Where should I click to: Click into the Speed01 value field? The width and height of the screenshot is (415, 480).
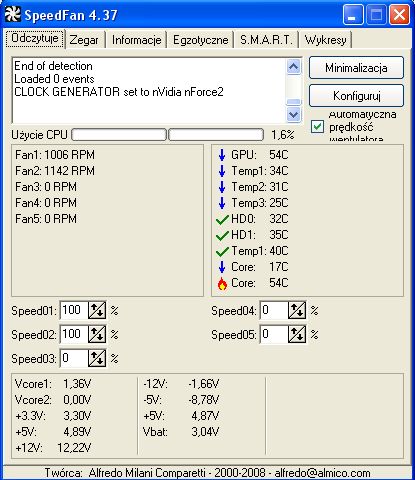point(74,310)
